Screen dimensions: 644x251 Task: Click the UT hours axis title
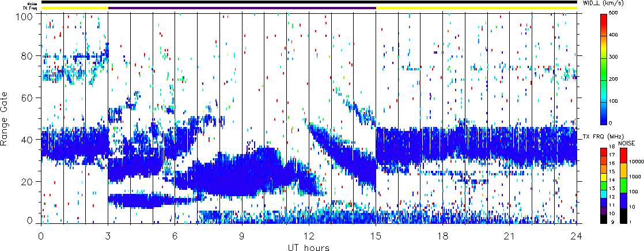point(309,247)
